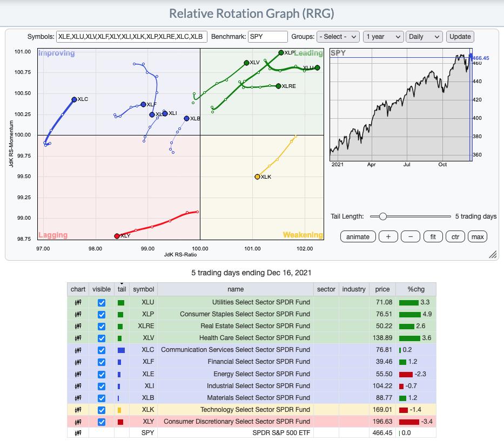The image size is (504, 441).
Task: Click the Tail Length slider handle
Action: pos(382,216)
